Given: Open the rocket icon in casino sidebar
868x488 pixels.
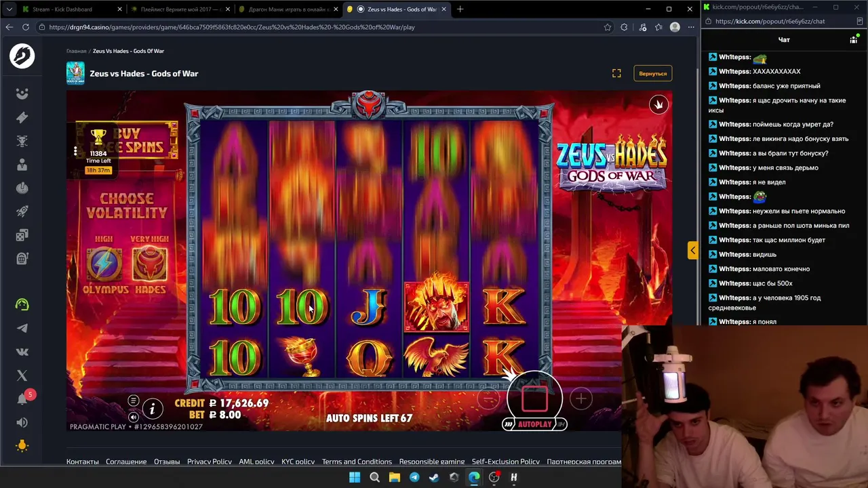Looking at the screenshot, I should pyautogui.click(x=22, y=211).
